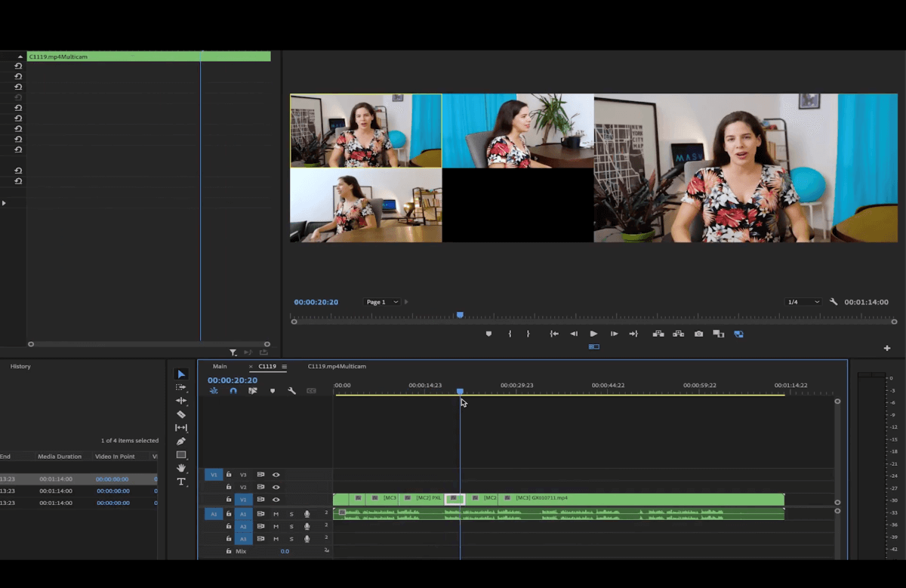This screenshot has width=906, height=588.
Task: Click the timeline ruler playhead
Action: [x=460, y=391]
